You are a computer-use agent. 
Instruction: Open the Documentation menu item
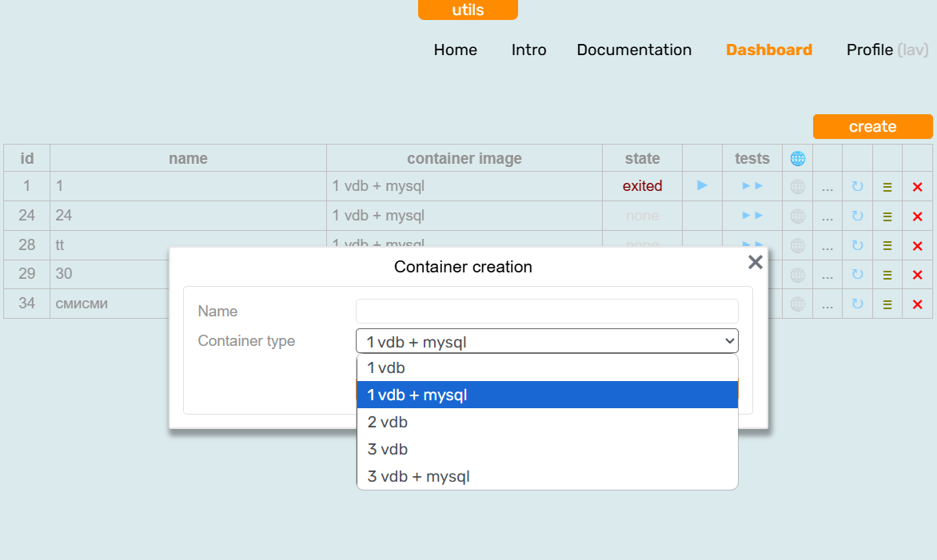[x=634, y=50]
